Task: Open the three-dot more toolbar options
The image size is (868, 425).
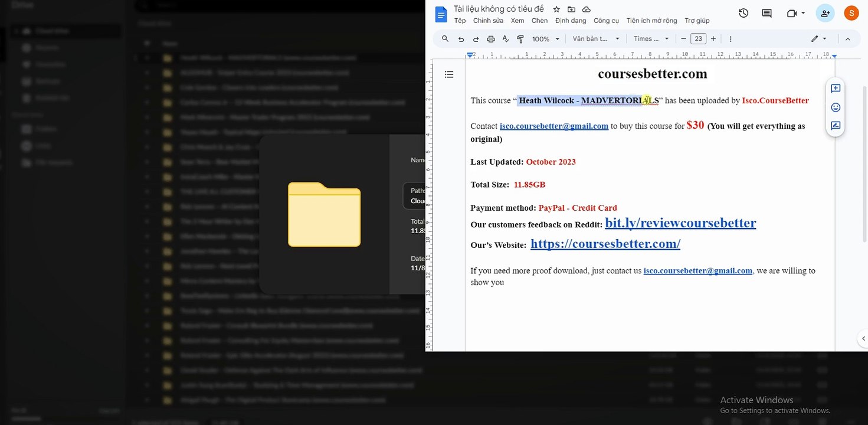Action: click(731, 39)
